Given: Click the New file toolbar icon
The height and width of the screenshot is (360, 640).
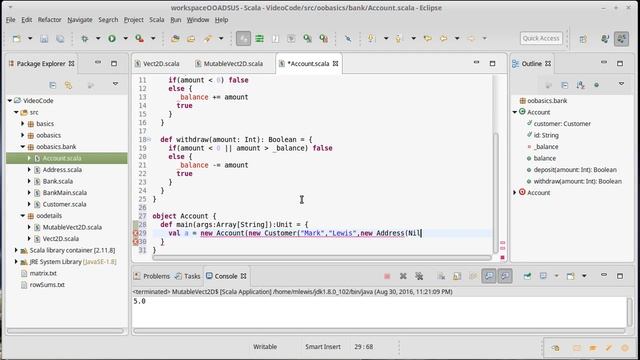Looking at the screenshot, I should coord(17,38).
